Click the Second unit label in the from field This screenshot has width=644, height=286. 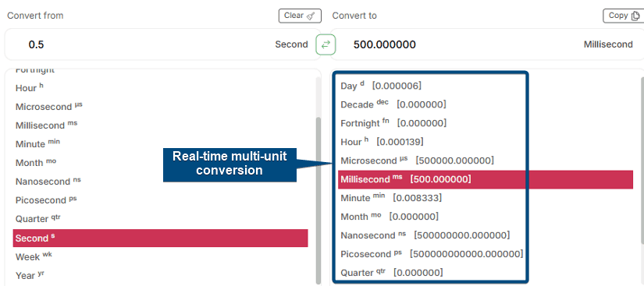click(x=292, y=44)
